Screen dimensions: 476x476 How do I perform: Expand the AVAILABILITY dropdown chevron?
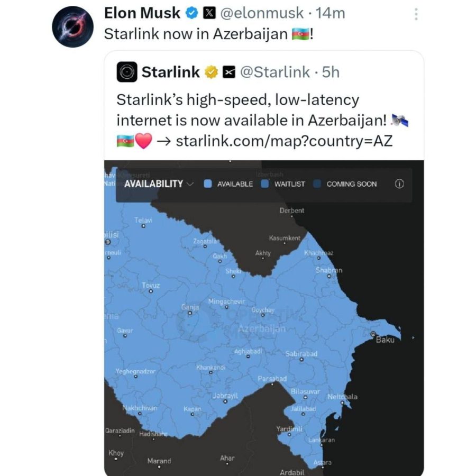tap(190, 184)
